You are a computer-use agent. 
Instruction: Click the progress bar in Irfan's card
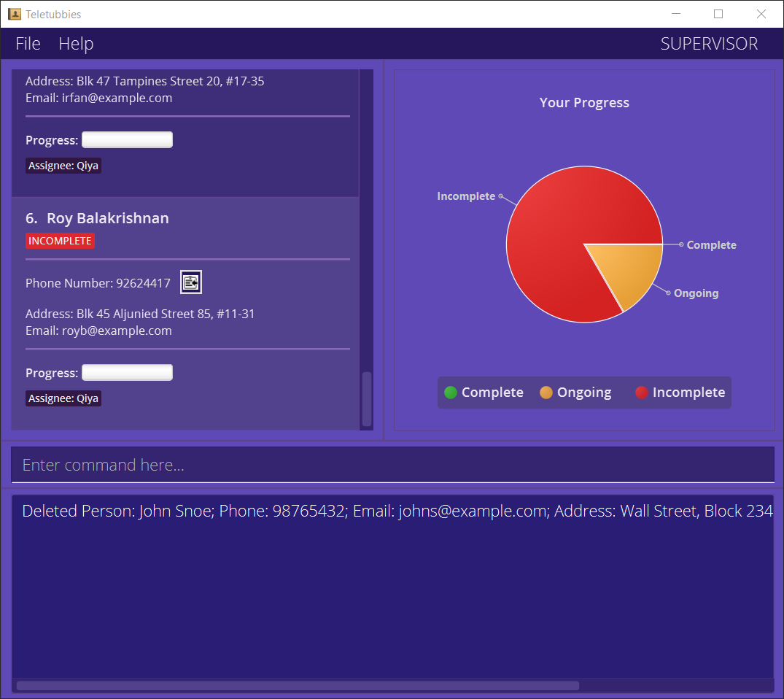coord(127,140)
